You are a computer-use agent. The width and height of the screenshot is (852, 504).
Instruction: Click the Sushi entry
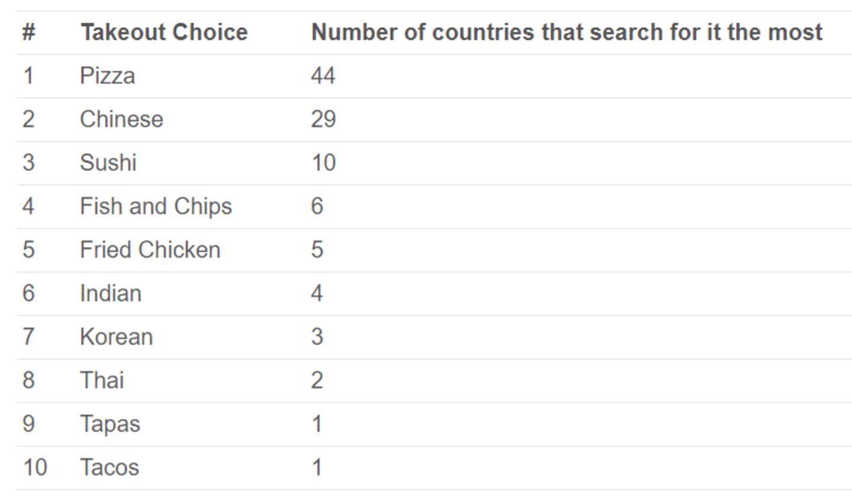[x=108, y=163]
